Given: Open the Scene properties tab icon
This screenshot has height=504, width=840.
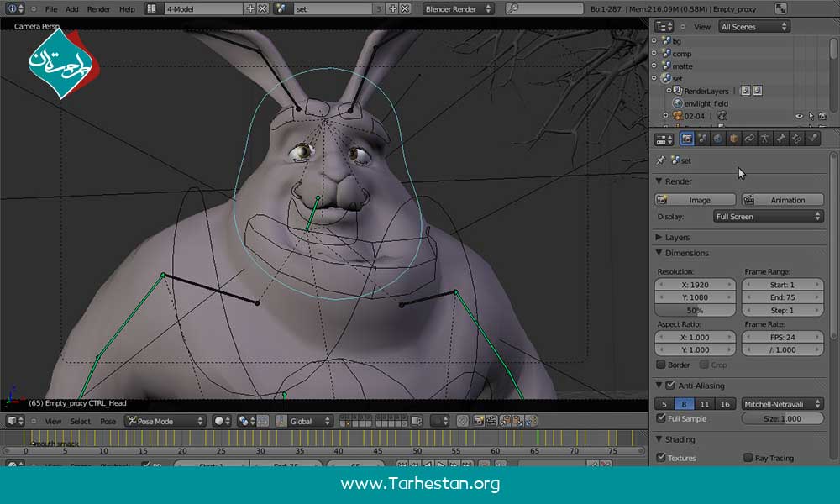Looking at the screenshot, I should (702, 139).
